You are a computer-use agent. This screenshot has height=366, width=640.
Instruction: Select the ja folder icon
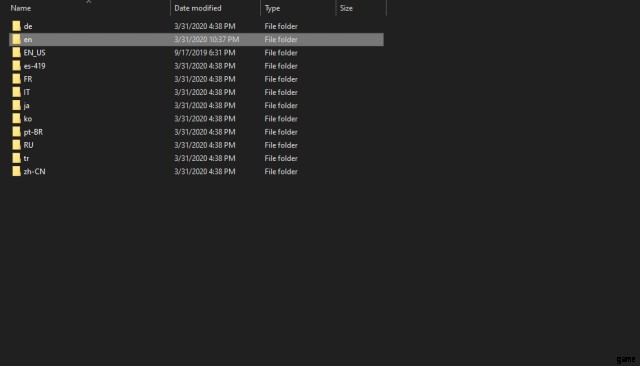(16, 105)
